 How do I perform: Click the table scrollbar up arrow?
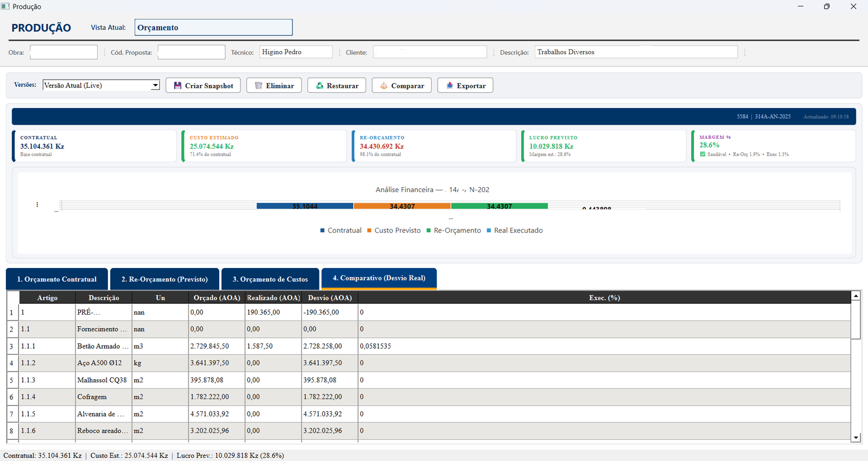[x=856, y=296]
